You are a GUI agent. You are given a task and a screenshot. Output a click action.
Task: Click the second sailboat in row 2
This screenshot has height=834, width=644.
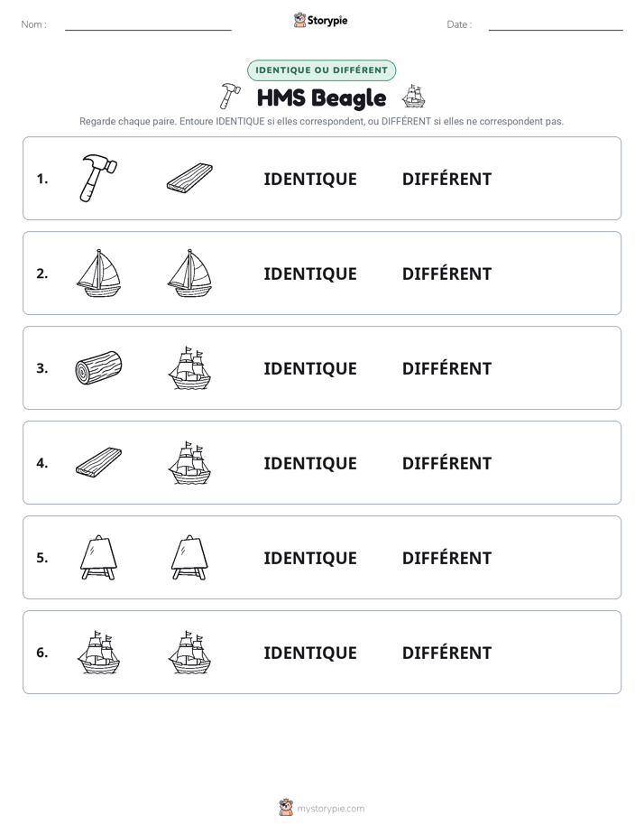pyautogui.click(x=189, y=273)
